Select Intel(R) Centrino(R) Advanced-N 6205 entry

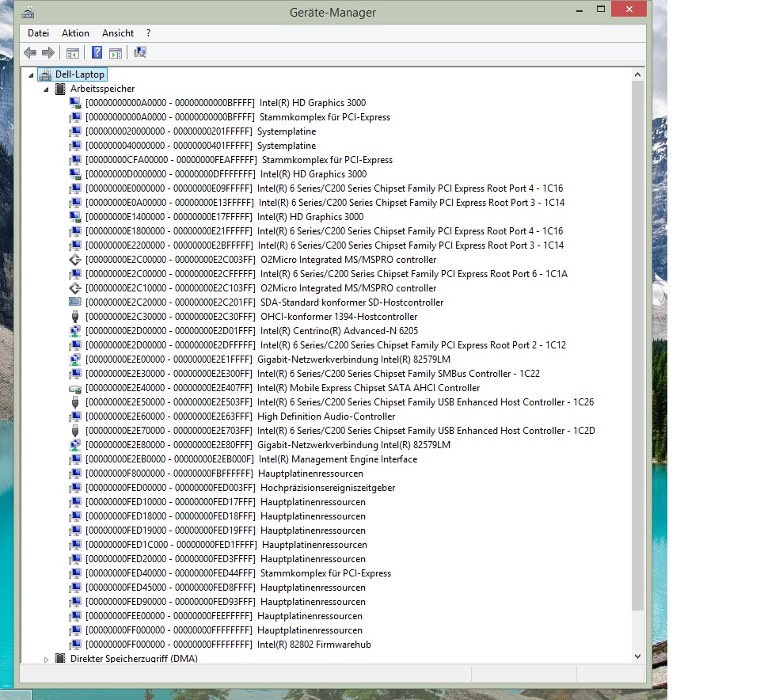click(x=252, y=331)
